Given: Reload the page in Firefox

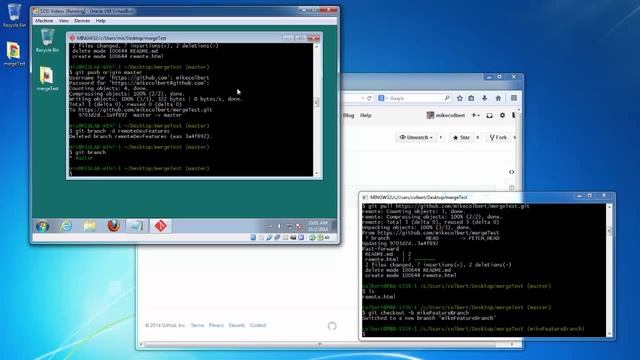Looking at the screenshot, I should (x=369, y=98).
